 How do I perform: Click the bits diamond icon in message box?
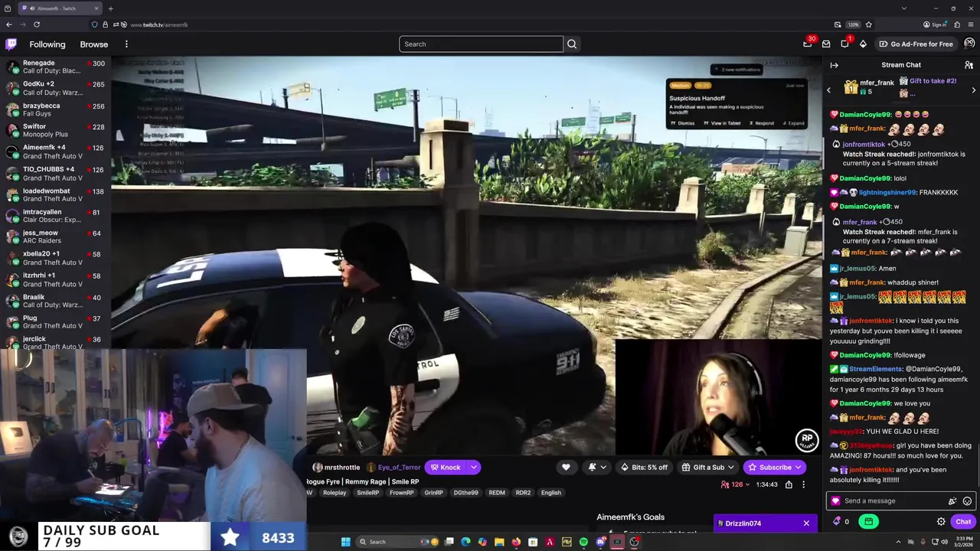tap(835, 501)
